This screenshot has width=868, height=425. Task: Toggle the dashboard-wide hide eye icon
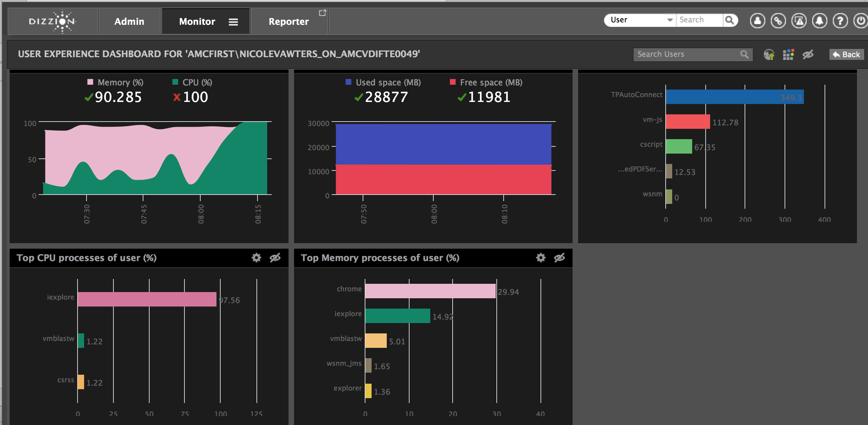(808, 54)
